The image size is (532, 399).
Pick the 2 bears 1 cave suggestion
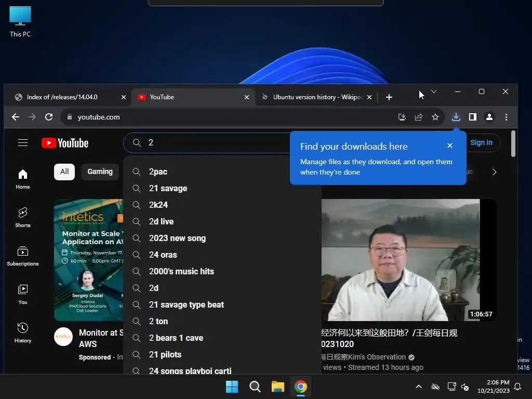click(222, 338)
